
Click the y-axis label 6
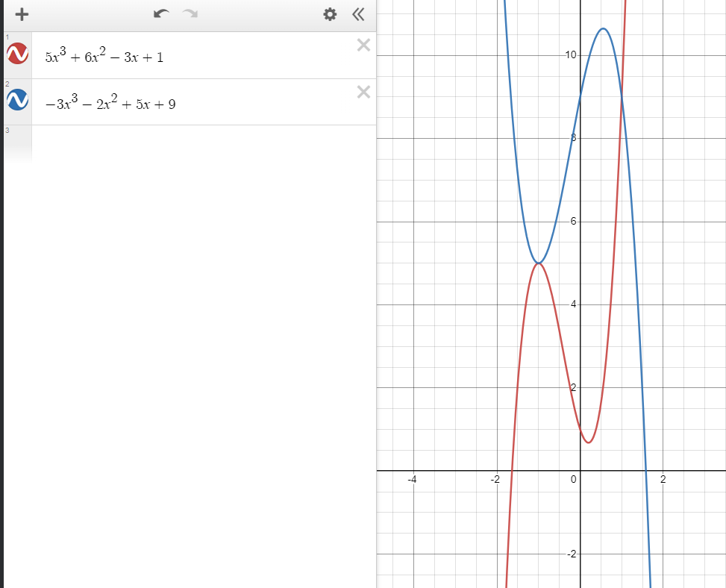573,222
